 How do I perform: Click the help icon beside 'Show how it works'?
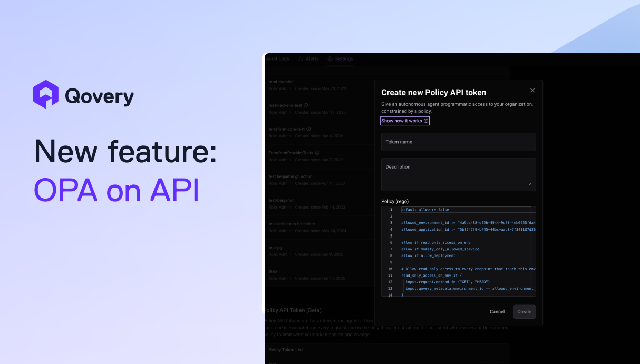426,121
